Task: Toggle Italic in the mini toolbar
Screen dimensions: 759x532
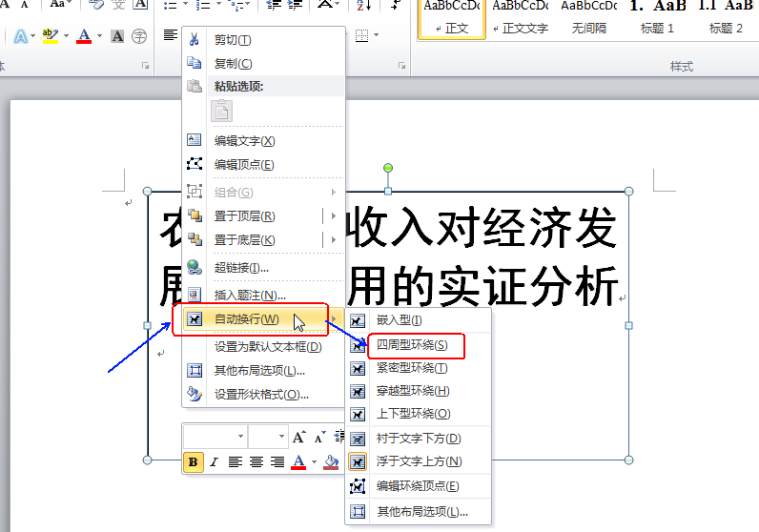Action: click(x=215, y=462)
